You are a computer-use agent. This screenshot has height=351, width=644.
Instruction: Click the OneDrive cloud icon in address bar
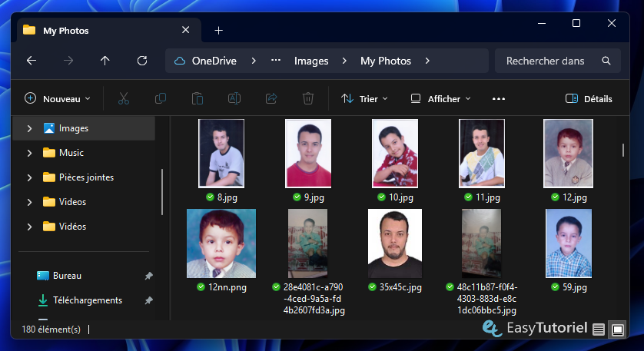point(180,61)
